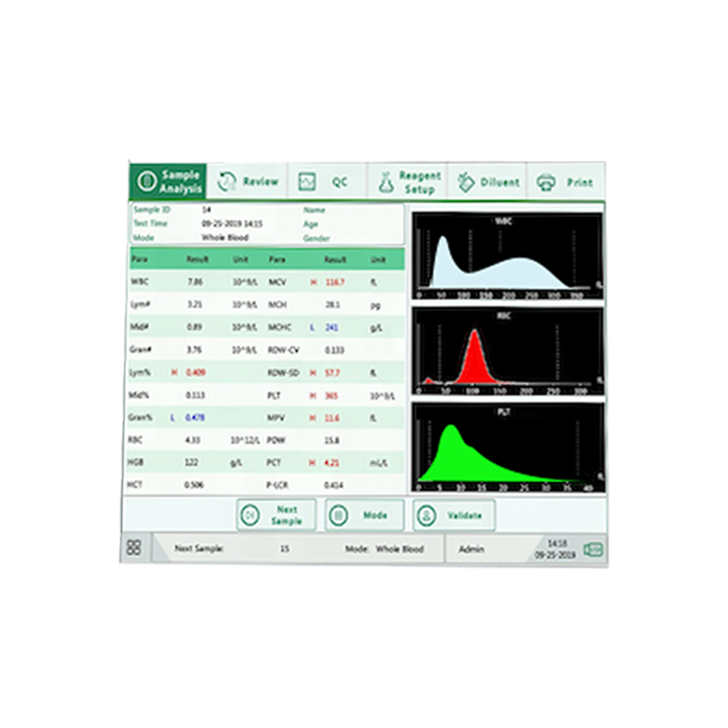Select the red RBC histogram
Screen dimensions: 728x728
tap(507, 352)
